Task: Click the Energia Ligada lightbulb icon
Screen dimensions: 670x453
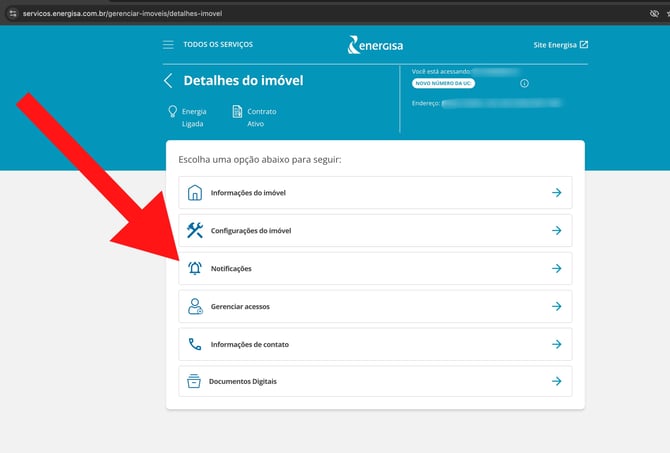Action: point(172,111)
